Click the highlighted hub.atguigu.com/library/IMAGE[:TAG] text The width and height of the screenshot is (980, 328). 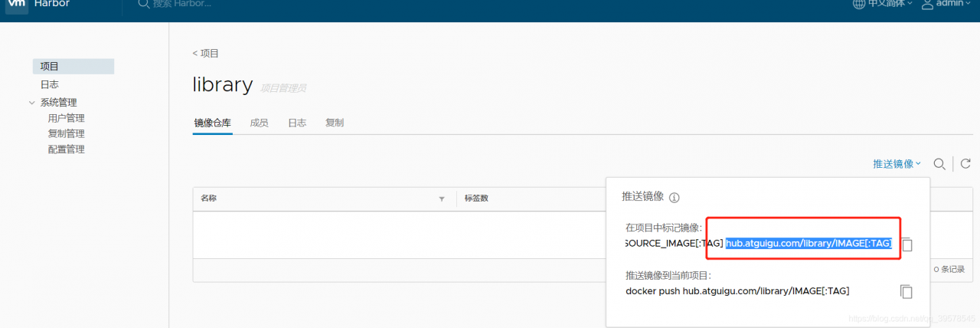coord(808,243)
